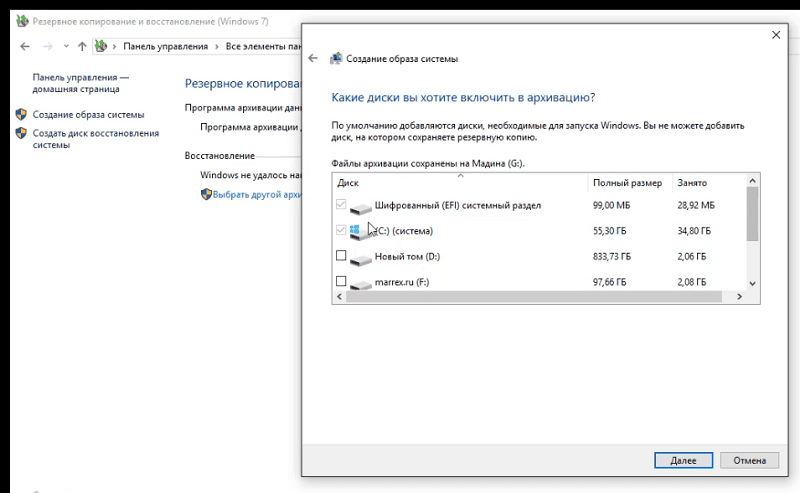
Task: Sort list by 'Занято' column header
Action: pos(710,183)
